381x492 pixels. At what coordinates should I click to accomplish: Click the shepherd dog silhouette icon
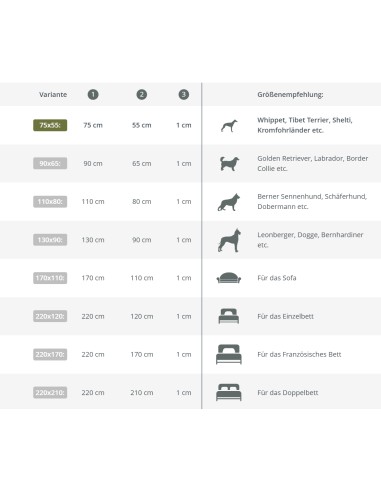[x=229, y=202]
